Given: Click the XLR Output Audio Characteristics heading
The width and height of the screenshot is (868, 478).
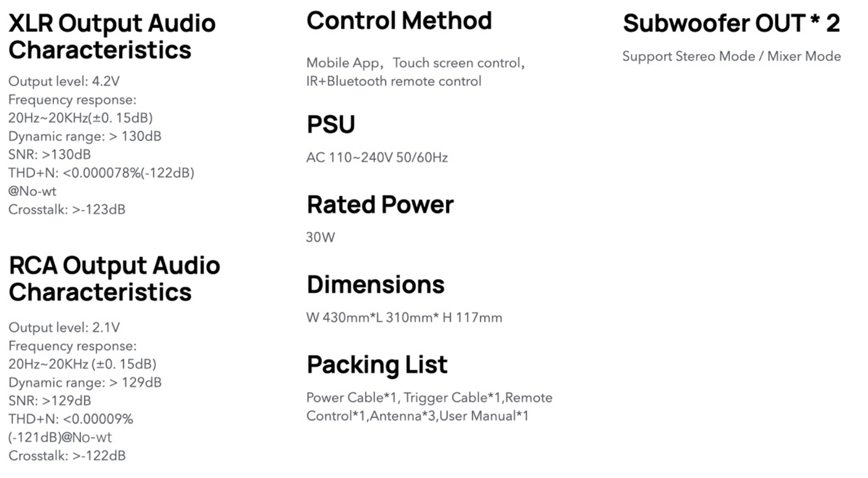Looking at the screenshot, I should coord(112,36).
